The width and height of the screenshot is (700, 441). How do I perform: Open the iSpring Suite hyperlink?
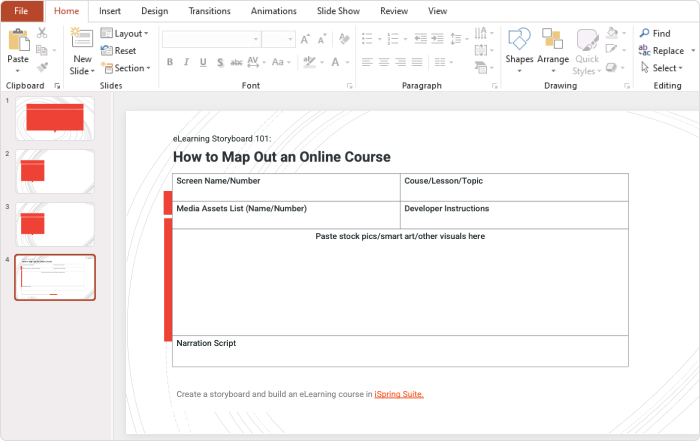coord(399,394)
